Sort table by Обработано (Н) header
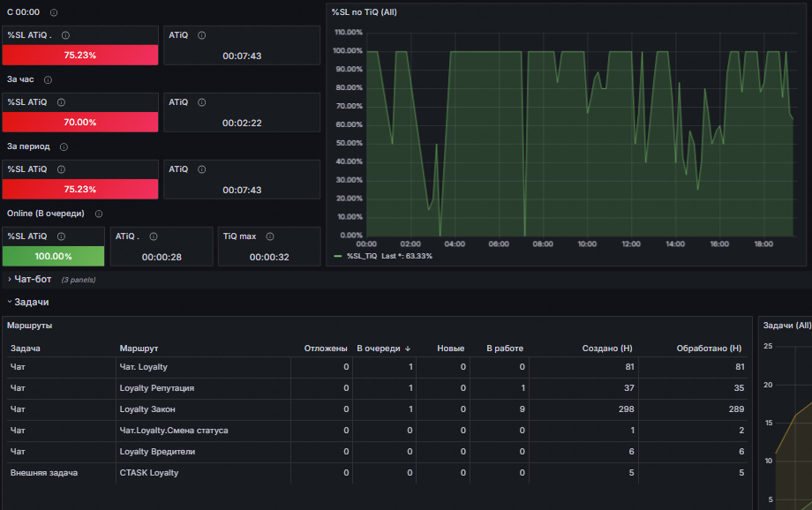 pyautogui.click(x=709, y=349)
